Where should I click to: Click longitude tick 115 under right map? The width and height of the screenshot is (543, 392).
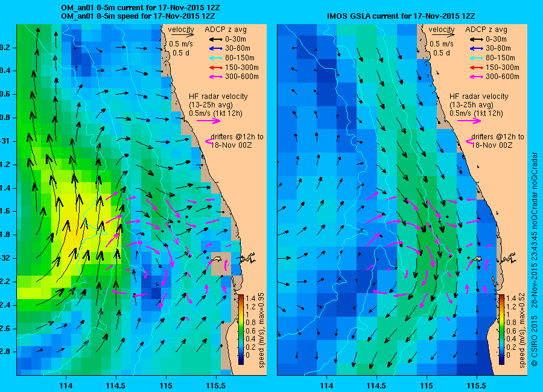(427, 385)
